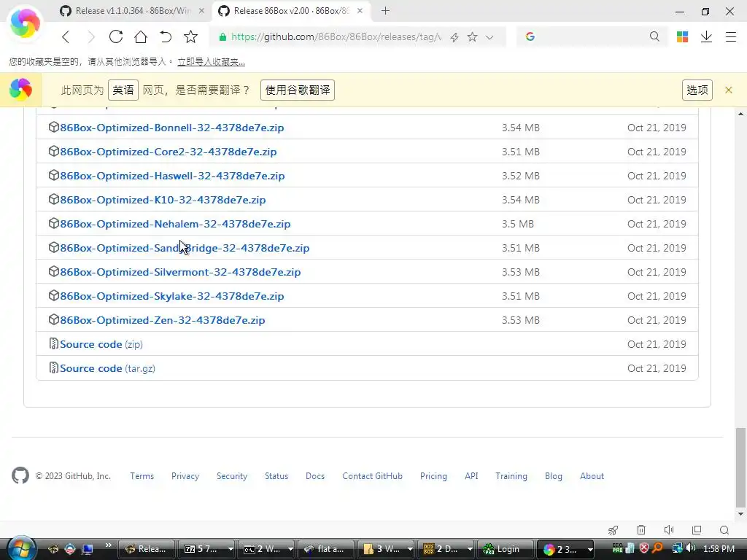This screenshot has height=560, width=747.
Task: Click the page vertical scrollbar thumb
Action: click(x=740, y=467)
